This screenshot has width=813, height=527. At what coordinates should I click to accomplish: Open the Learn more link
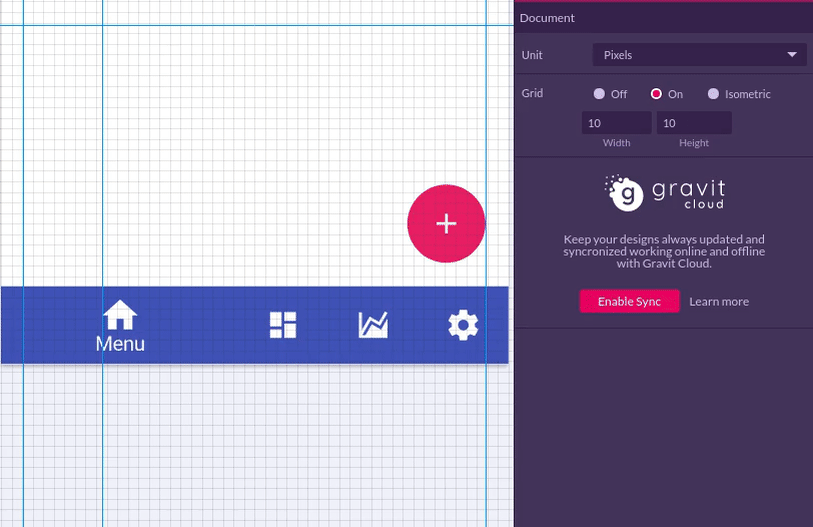coord(719,301)
